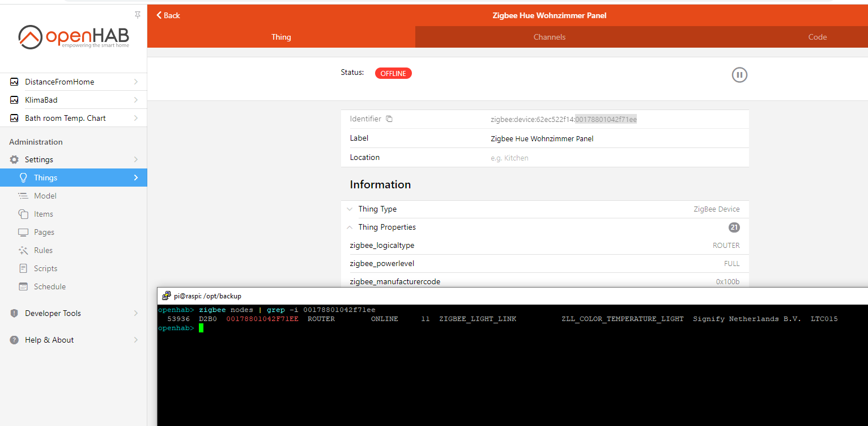
Task: Click the copy icon next to Identifier
Action: tap(389, 119)
